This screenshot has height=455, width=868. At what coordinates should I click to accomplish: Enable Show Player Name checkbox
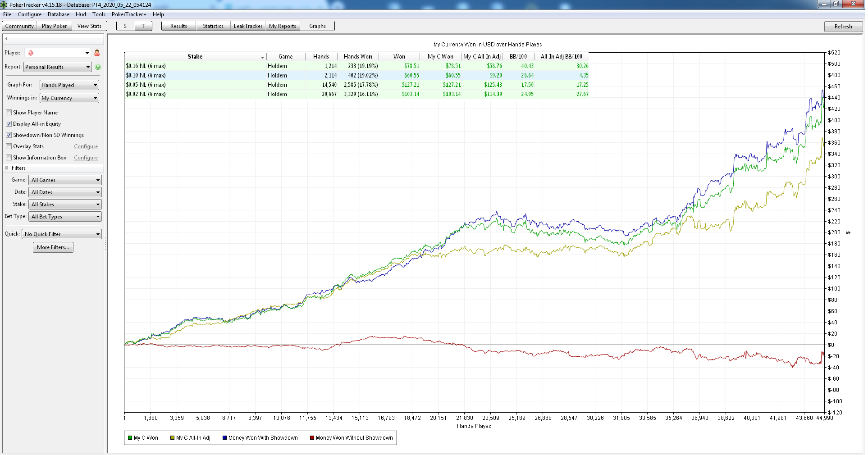pyautogui.click(x=9, y=113)
